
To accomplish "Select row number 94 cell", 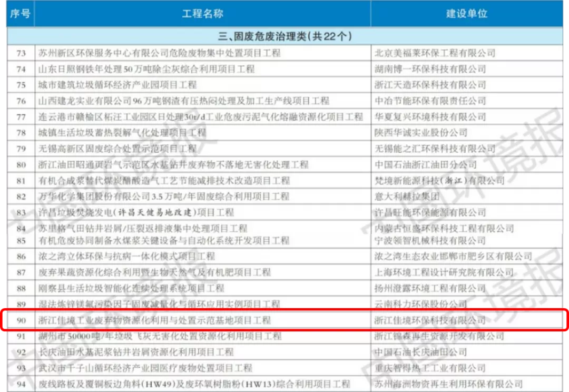I will 21,384.
